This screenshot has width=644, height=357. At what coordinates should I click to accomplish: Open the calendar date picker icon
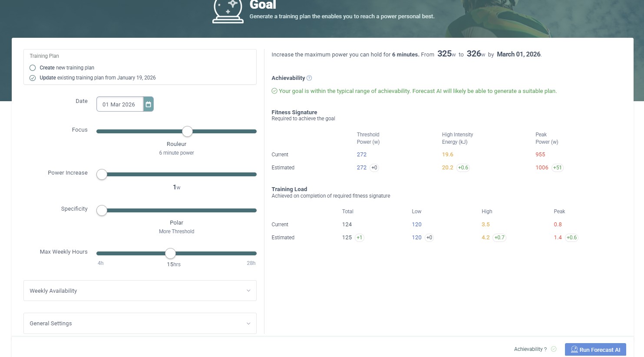[149, 104]
